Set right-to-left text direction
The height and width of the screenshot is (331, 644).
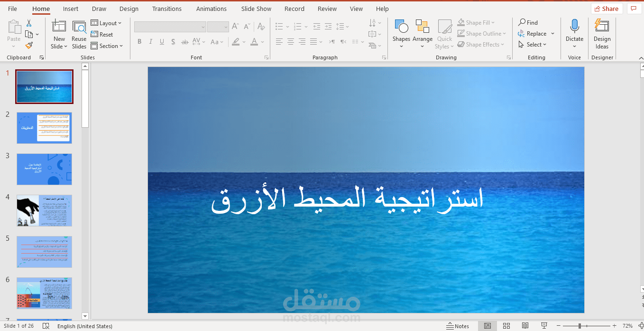pos(343,42)
